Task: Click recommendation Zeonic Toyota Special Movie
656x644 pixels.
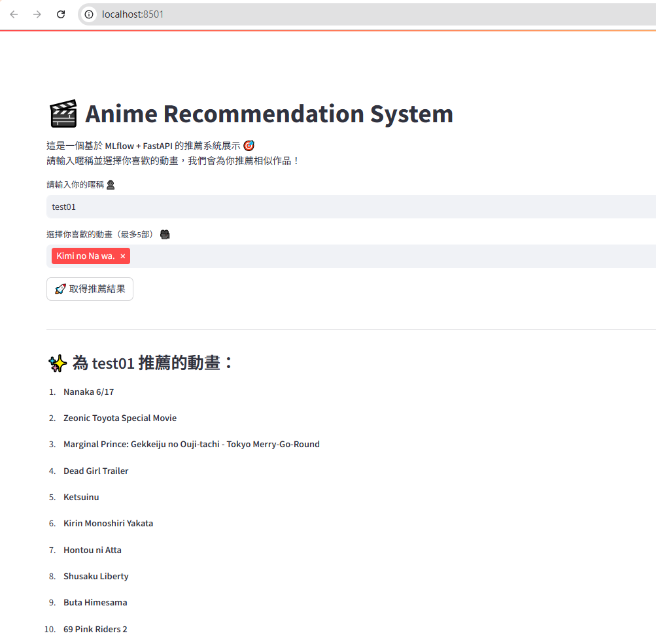Action: coord(120,418)
